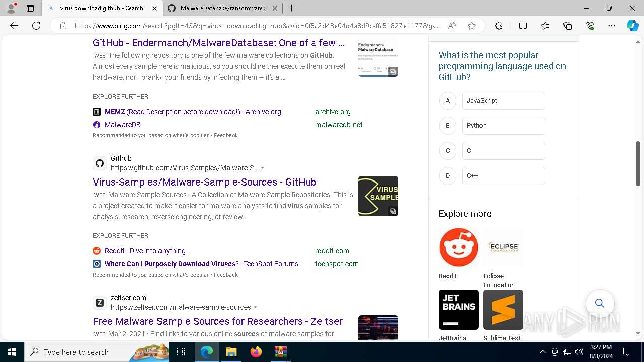
Task: Choose the C++ answer box
Action: click(x=504, y=175)
